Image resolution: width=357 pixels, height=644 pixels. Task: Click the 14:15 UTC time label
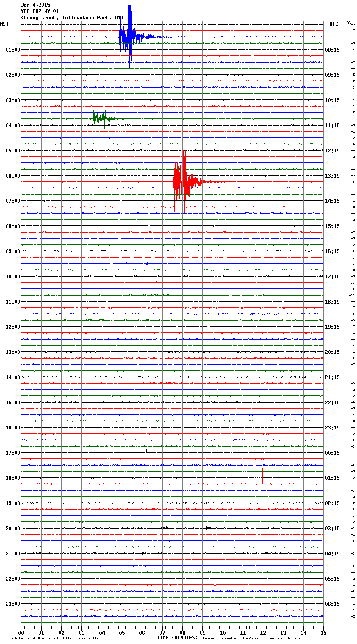(332, 201)
